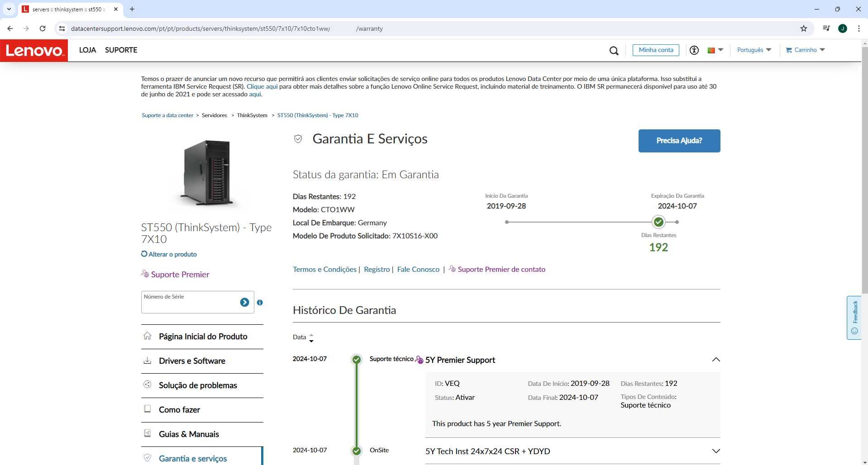This screenshot has height=465, width=868.
Task: Open the Feedback side tab
Action: pyautogui.click(x=854, y=318)
